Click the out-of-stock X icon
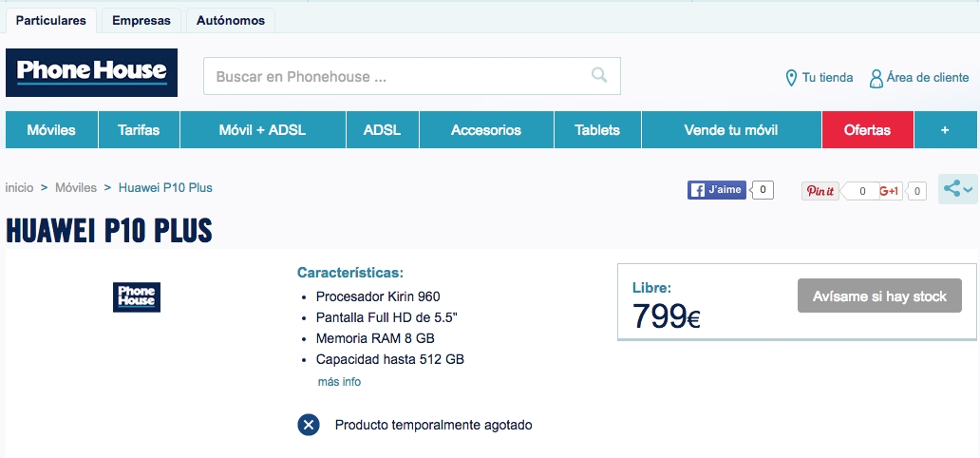This screenshot has width=980, height=458. tap(308, 425)
